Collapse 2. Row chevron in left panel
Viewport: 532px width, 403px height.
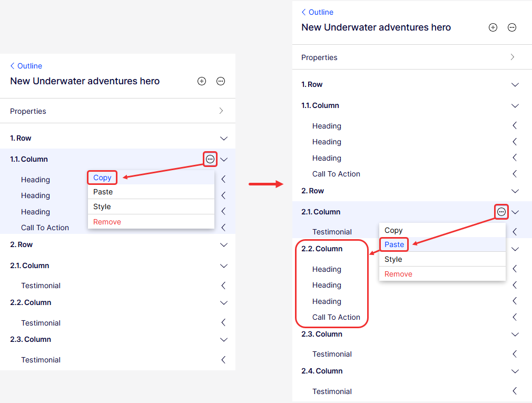[223, 245]
